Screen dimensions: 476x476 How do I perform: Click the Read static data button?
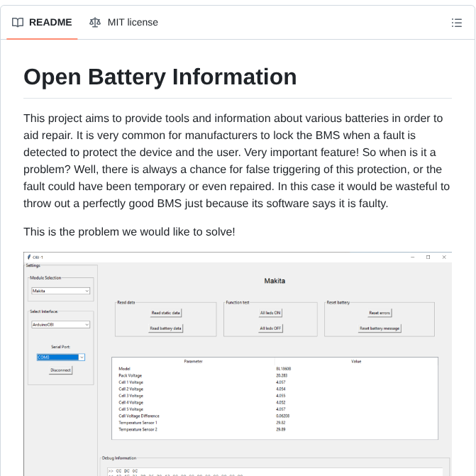tap(166, 313)
